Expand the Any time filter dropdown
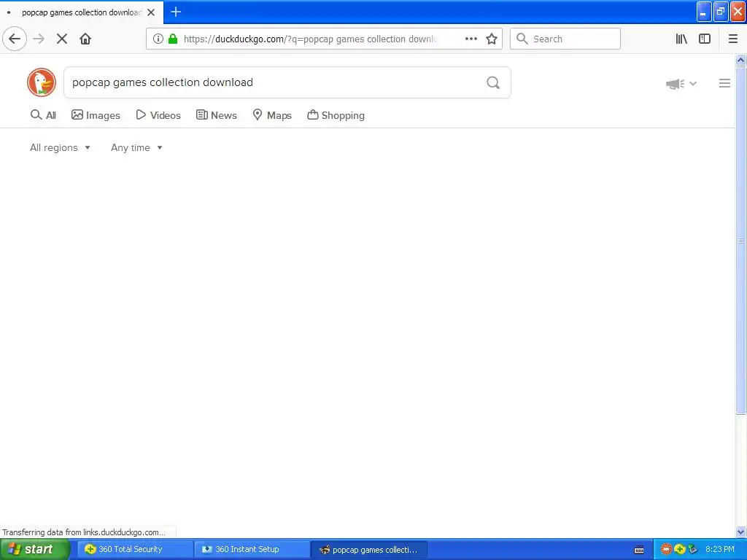The height and width of the screenshot is (560, 747). pos(136,147)
